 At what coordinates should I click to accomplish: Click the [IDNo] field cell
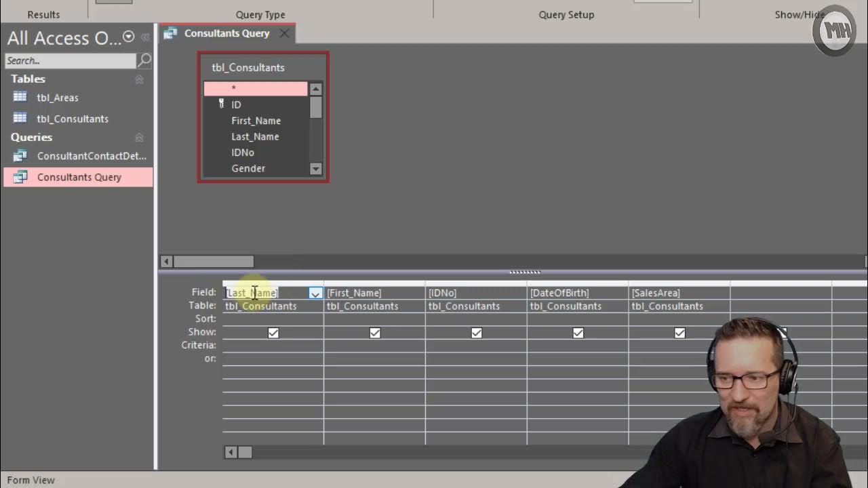pos(476,293)
